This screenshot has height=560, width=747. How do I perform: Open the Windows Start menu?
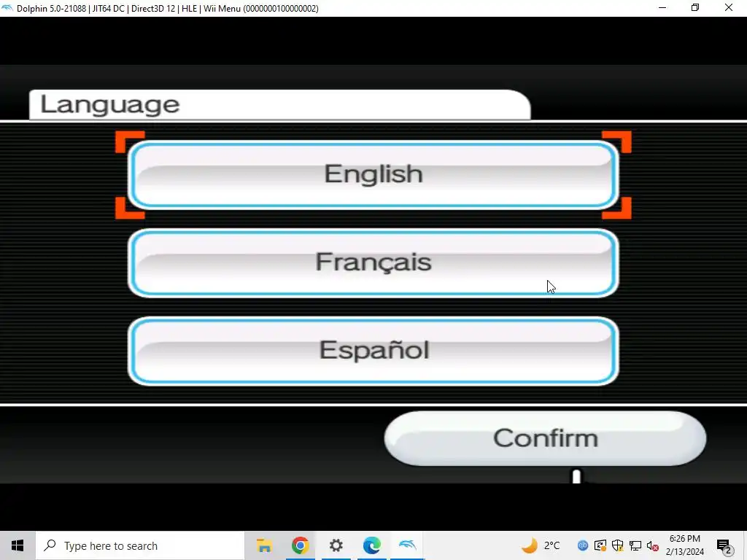coord(18,545)
